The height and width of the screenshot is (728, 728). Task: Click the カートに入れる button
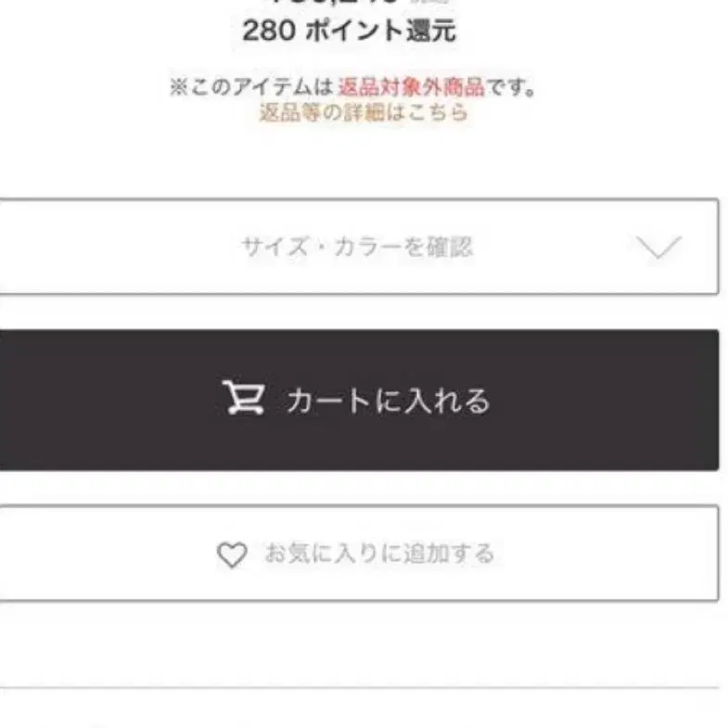(x=358, y=400)
